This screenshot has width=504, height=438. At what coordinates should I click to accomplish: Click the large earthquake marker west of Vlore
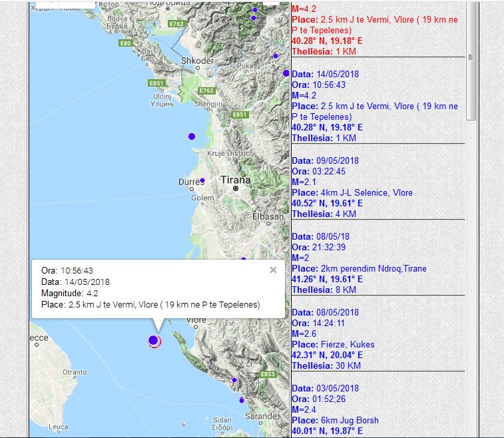coord(154,341)
